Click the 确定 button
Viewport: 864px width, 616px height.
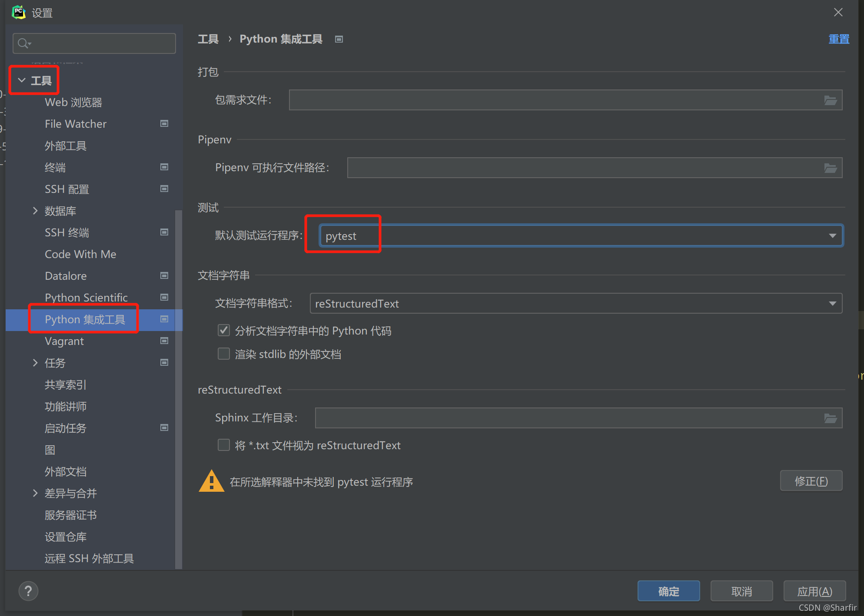668,591
